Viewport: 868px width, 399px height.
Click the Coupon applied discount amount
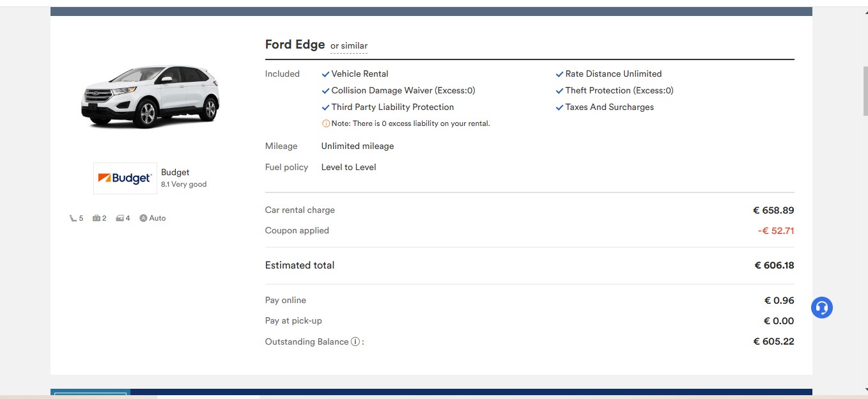775,231
